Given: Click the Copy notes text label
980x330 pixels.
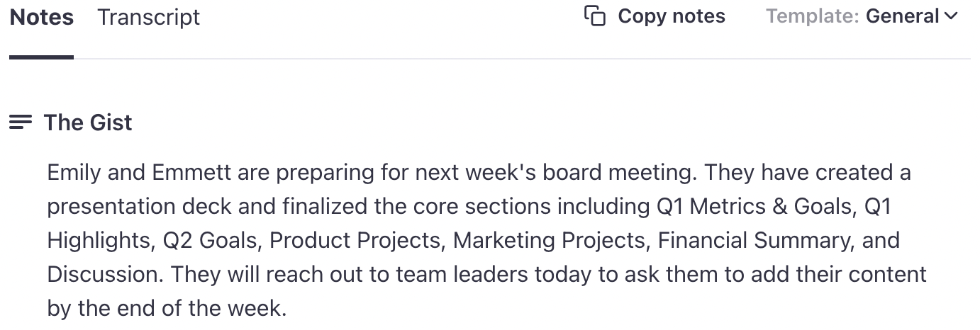Looking at the screenshot, I should [672, 16].
